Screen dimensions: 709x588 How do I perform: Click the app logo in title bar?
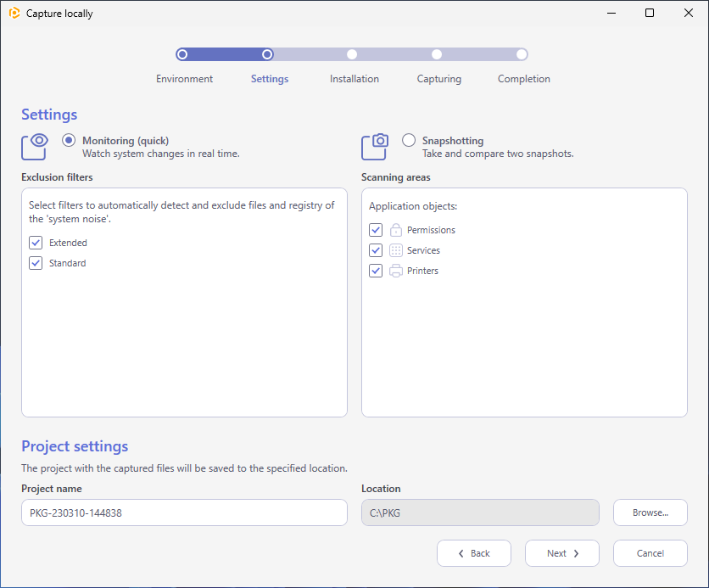(14, 13)
